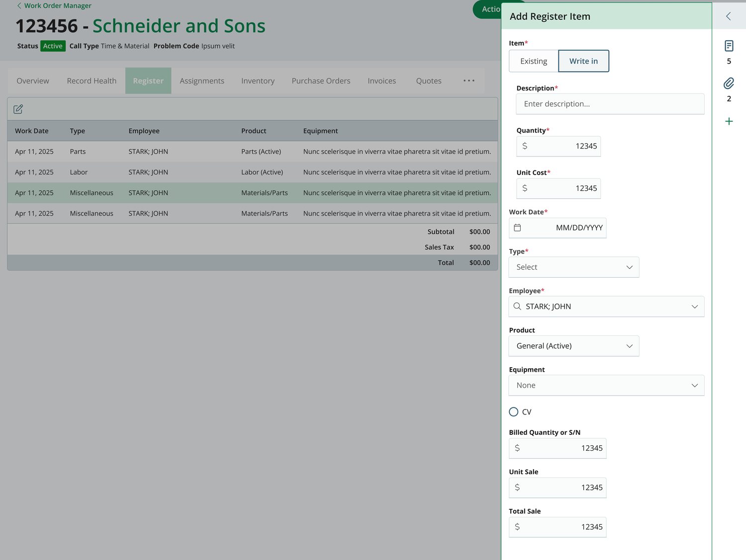Open the notes document icon

click(729, 46)
